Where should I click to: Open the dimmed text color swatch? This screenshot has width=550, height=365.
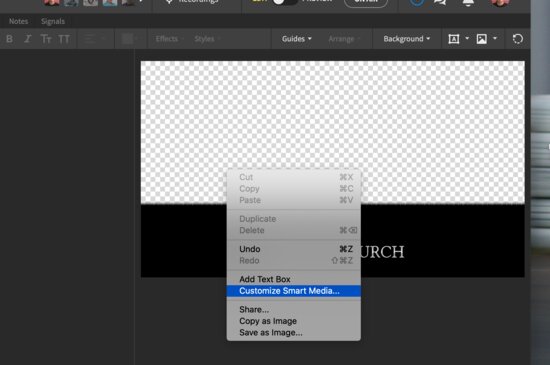point(128,39)
